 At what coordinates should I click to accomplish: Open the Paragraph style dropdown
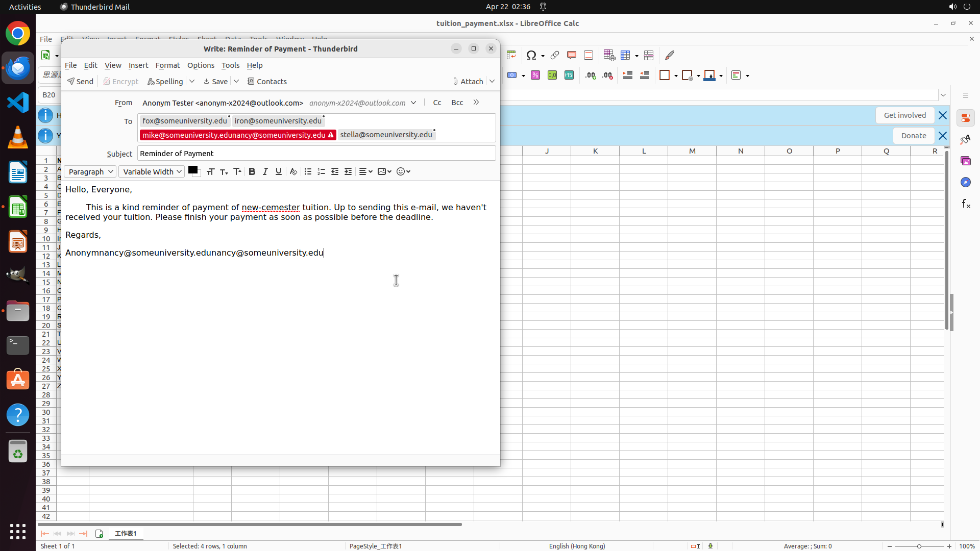click(90, 172)
